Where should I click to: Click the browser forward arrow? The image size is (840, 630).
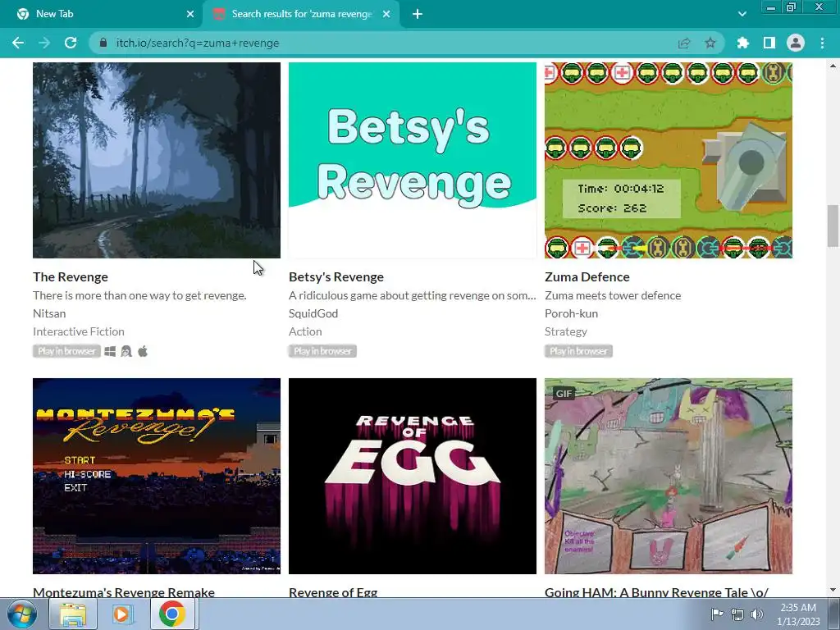coord(44,43)
